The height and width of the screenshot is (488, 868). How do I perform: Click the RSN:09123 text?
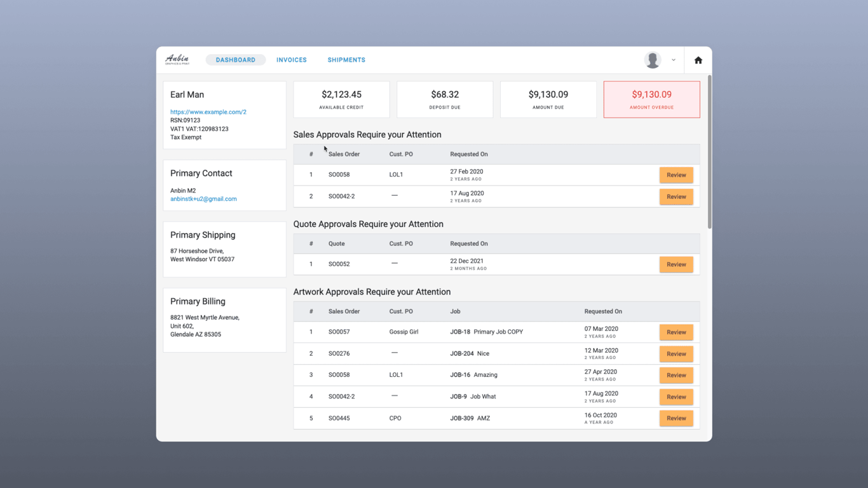pyautogui.click(x=185, y=120)
